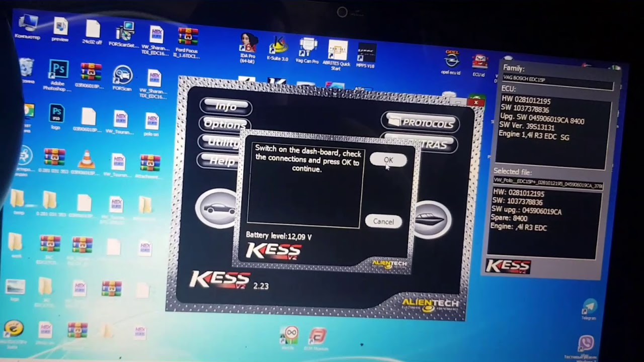Open the Компьютер desktop icon

point(28,26)
